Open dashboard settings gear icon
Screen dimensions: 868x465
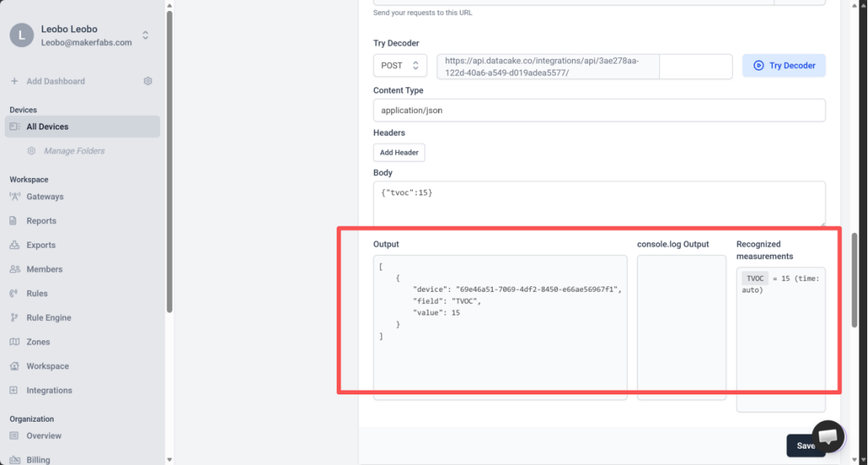coord(148,82)
